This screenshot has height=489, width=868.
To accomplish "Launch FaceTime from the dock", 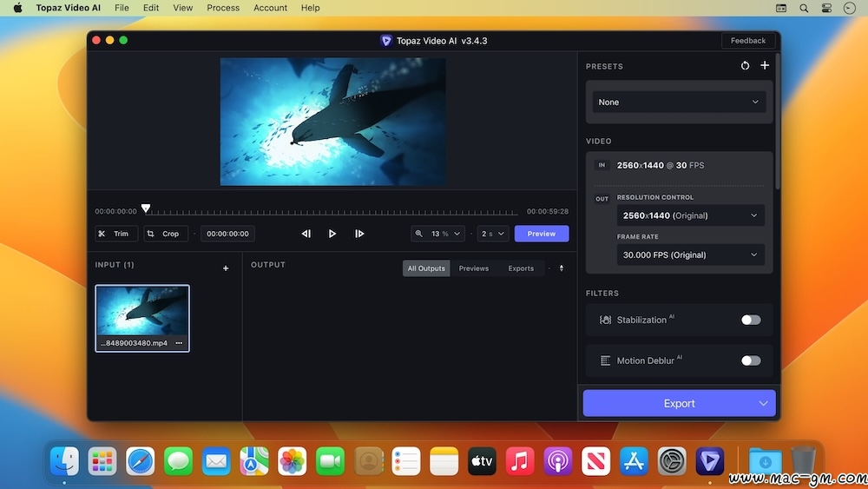I will [330, 460].
